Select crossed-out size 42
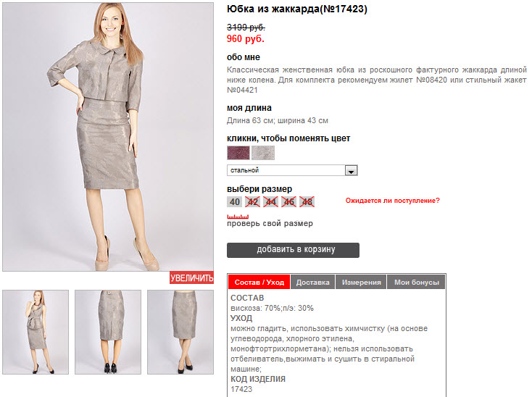This screenshot has width=532, height=397. point(252,201)
